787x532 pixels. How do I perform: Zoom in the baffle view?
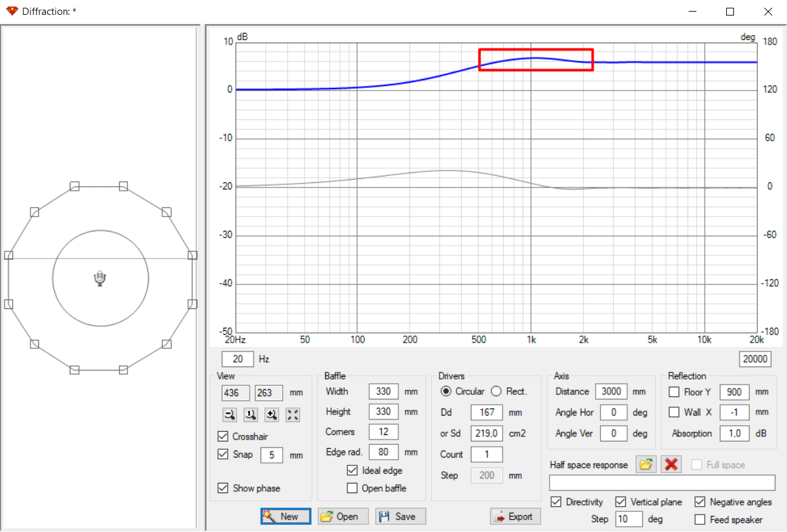[272, 415]
